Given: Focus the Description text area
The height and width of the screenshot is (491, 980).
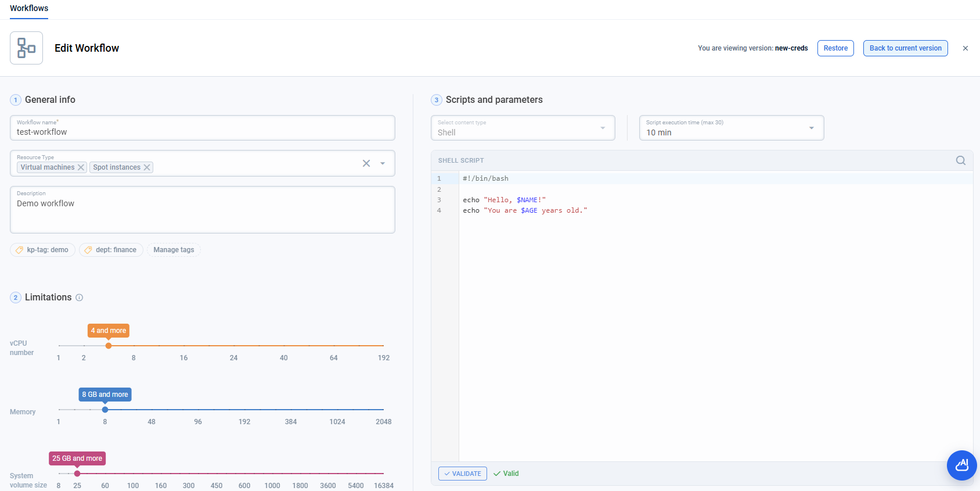Looking at the screenshot, I should click(203, 210).
